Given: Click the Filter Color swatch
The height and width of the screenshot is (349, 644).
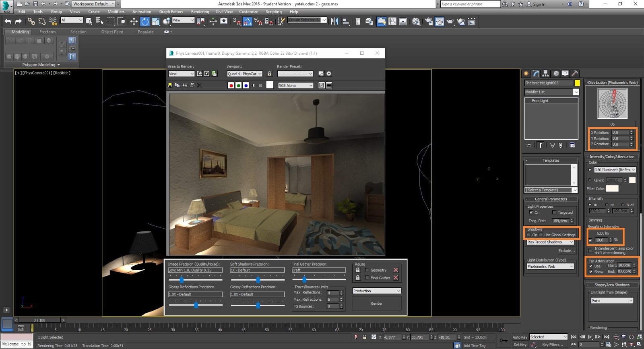Looking at the screenshot, I should click(612, 188).
